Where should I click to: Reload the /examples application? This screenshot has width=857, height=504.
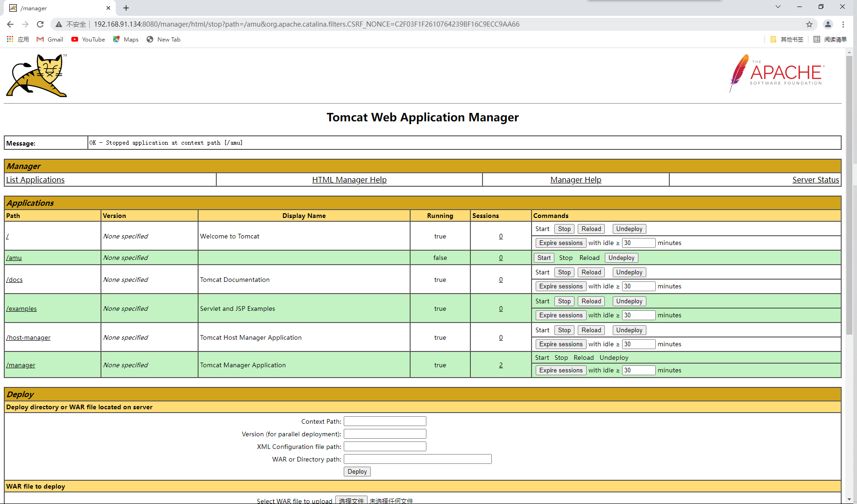coord(591,301)
